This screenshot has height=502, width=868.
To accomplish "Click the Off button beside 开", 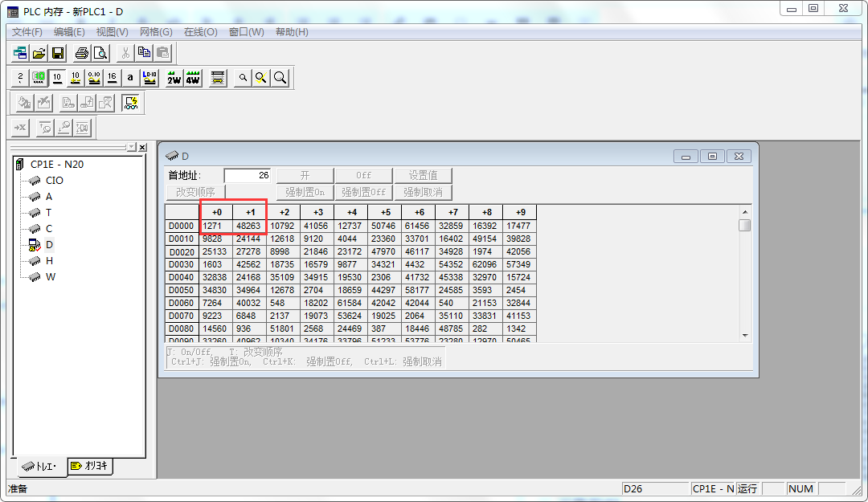I will click(x=364, y=175).
